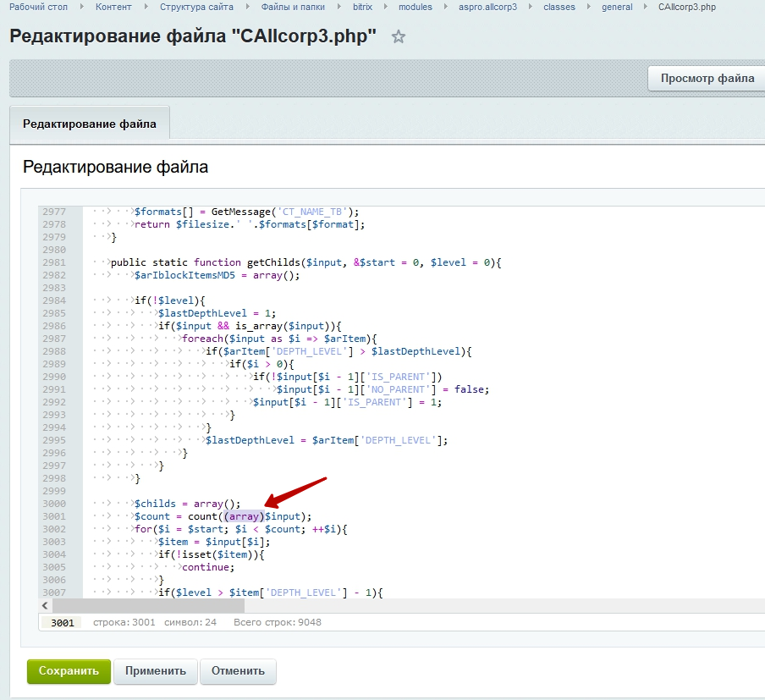Expand breadcrumb arrow after modules
This screenshot has height=700, width=765.
(x=445, y=7)
